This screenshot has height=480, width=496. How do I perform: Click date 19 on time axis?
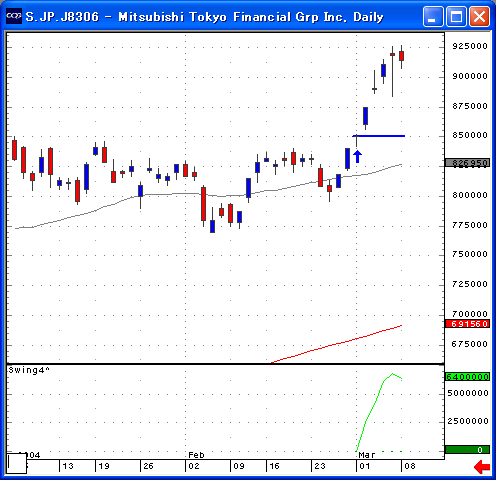[104, 466]
